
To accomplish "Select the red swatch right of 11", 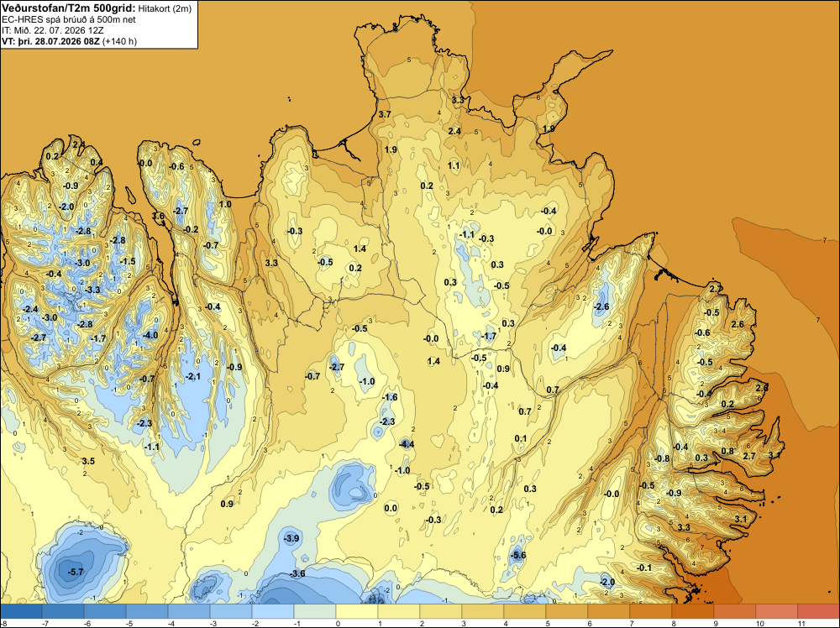I will click(x=818, y=611).
